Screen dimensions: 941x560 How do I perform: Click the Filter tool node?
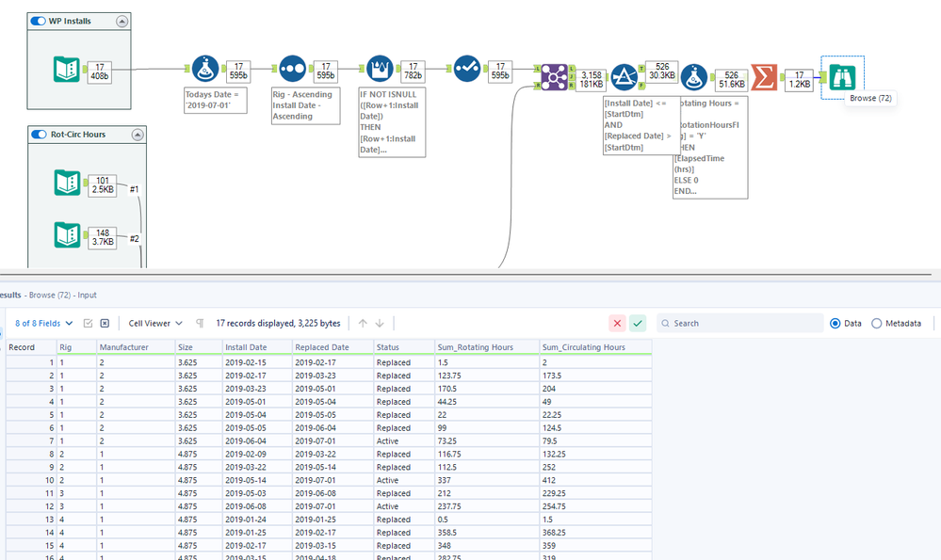pos(625,77)
